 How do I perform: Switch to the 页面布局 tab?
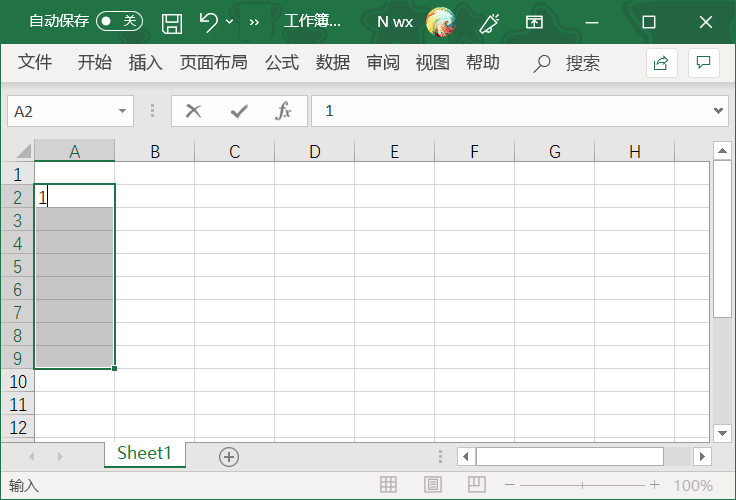coord(214,62)
